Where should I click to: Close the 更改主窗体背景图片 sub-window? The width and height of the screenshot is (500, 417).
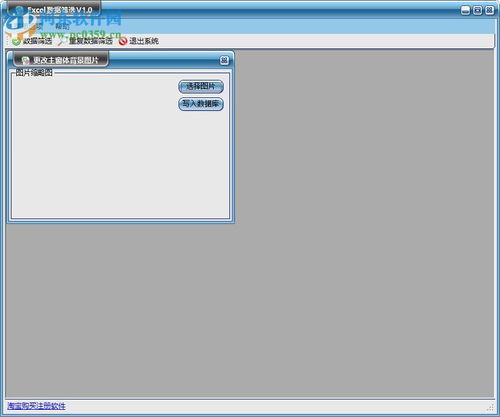click(224, 60)
